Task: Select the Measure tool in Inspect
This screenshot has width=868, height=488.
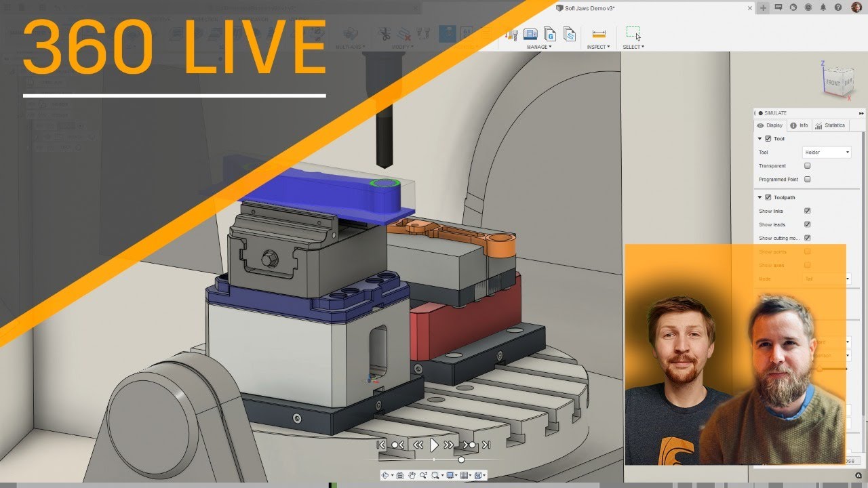Action: pyautogui.click(x=599, y=34)
